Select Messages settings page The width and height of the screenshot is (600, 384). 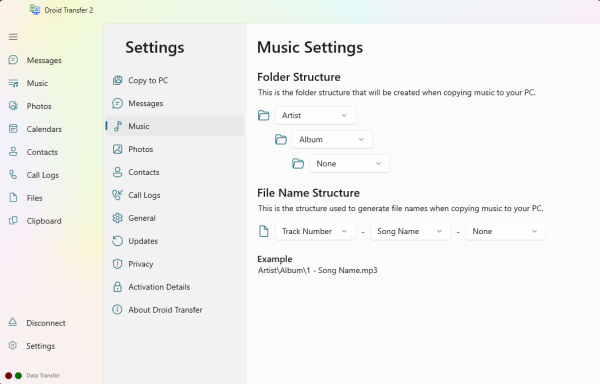pyautogui.click(x=174, y=103)
